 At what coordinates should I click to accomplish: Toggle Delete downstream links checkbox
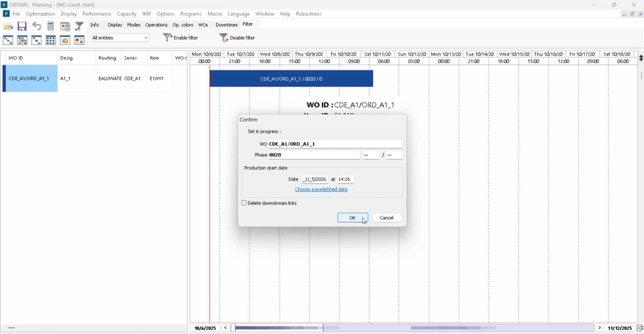(x=244, y=203)
